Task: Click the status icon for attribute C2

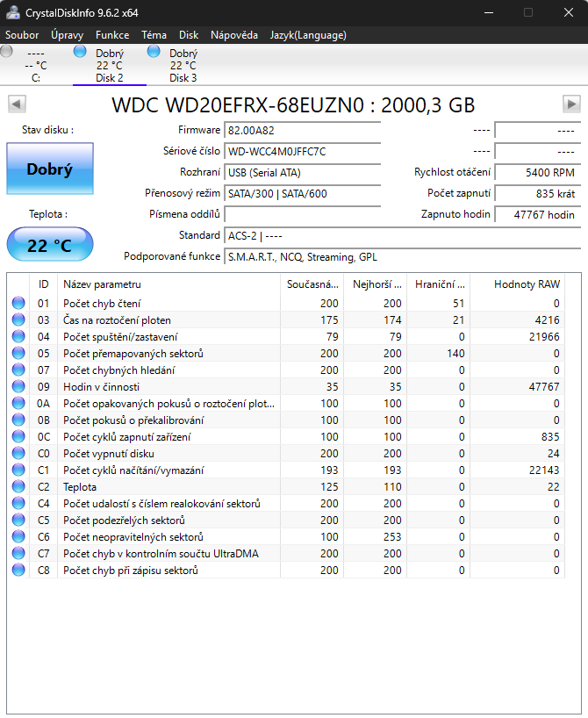Action: [18, 486]
